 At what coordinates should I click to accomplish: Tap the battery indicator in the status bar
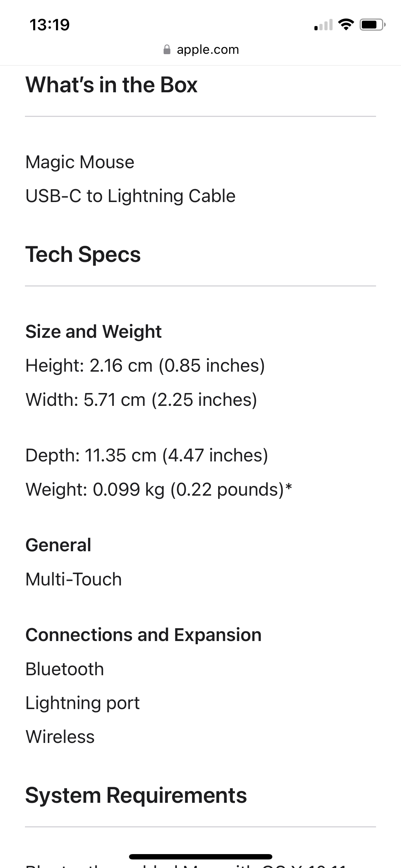click(371, 24)
